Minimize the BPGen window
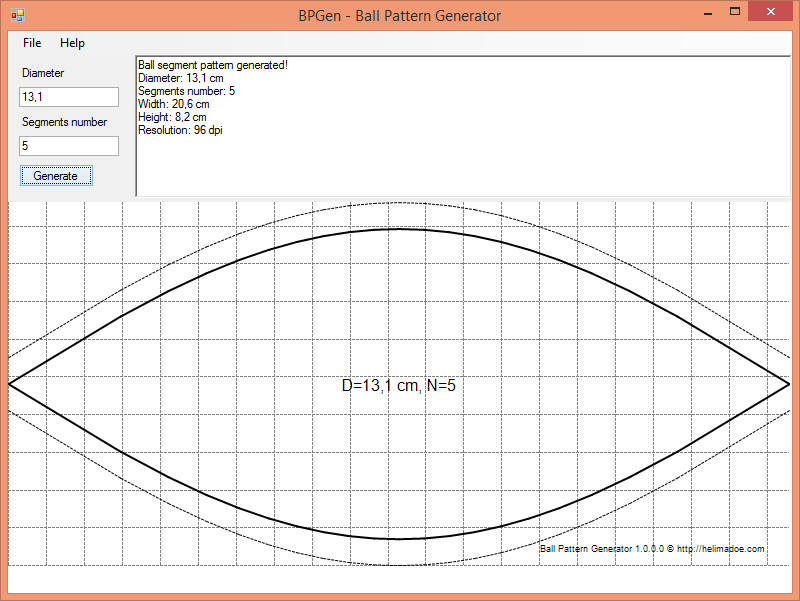The image size is (800, 601). [708, 13]
